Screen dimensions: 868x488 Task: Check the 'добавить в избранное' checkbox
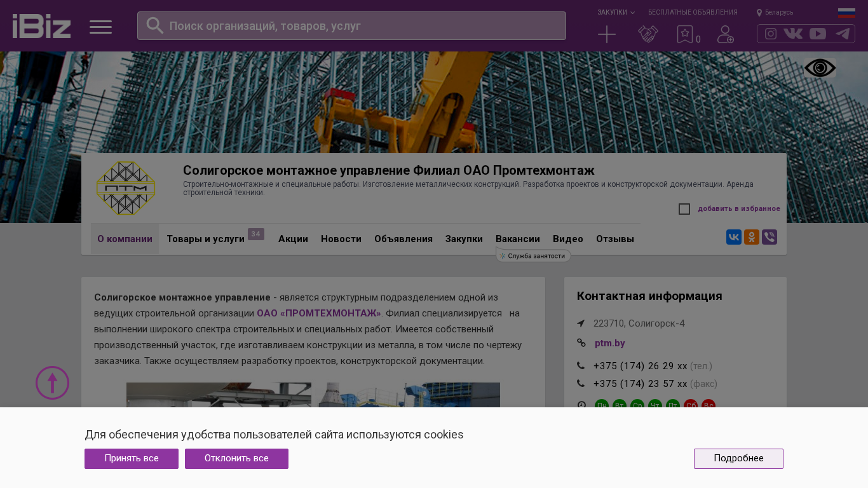pos(684,209)
